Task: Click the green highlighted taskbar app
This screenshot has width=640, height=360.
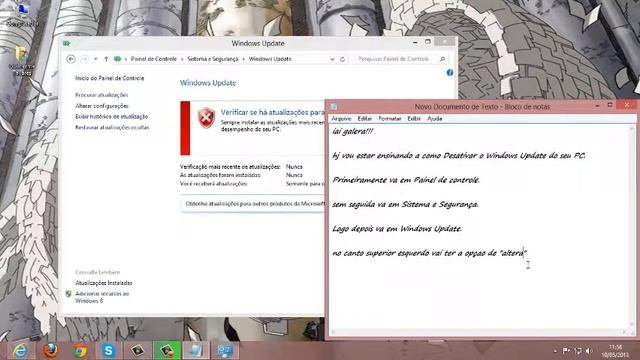Action: (x=167, y=351)
